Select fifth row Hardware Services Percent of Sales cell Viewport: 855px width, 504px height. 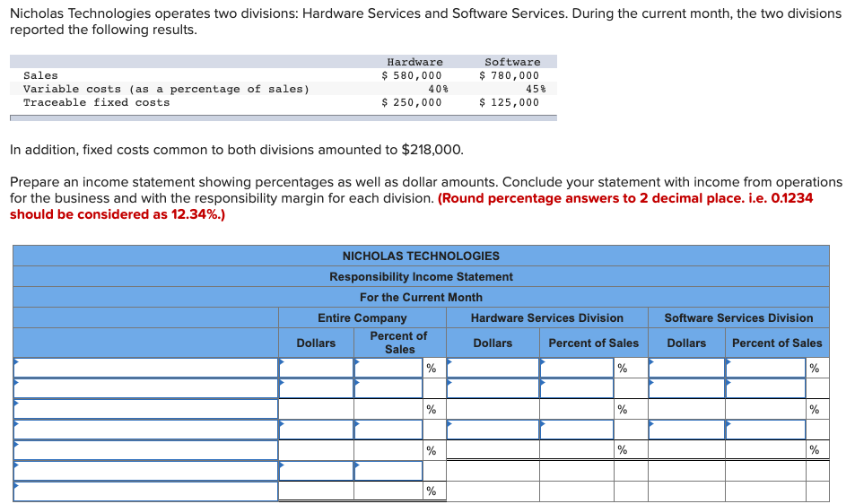577,450
